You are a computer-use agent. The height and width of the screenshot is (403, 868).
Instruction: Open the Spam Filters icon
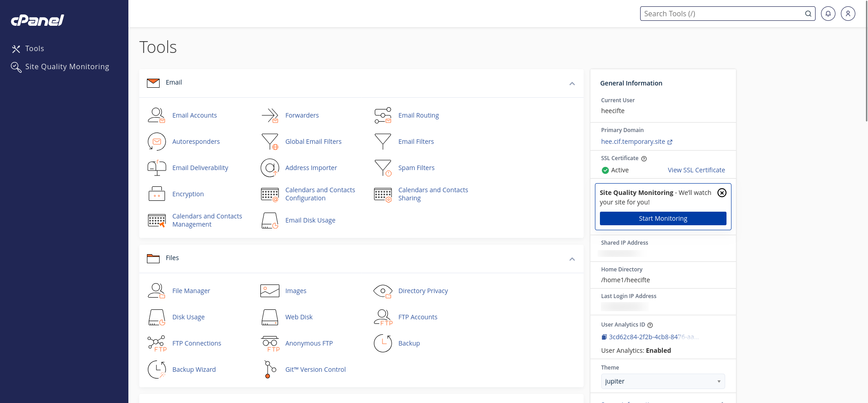coord(383,168)
